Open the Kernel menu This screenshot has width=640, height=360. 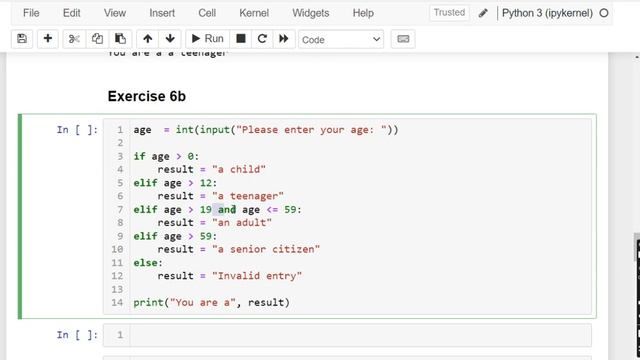click(254, 13)
